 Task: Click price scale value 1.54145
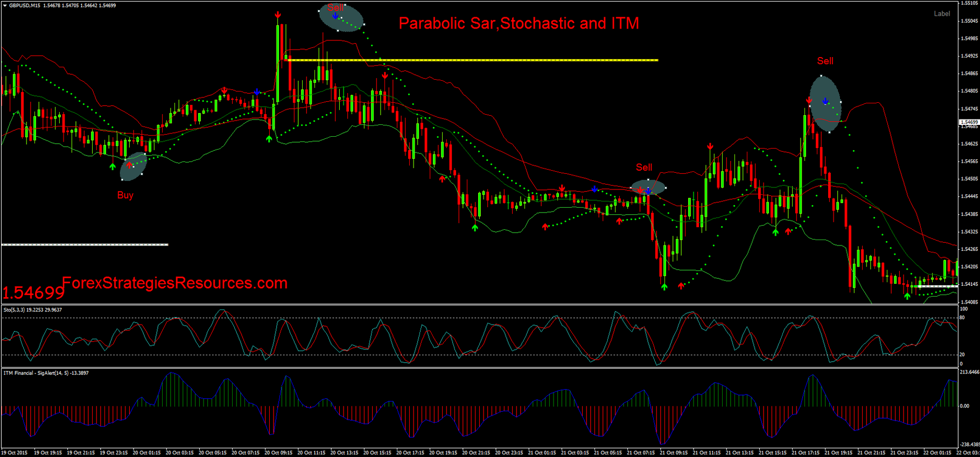coord(969,284)
